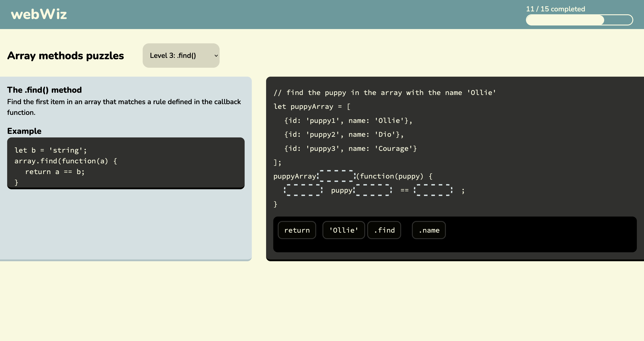Select the 'return' code block
Viewport: 644px width, 341px height.
pyautogui.click(x=297, y=230)
